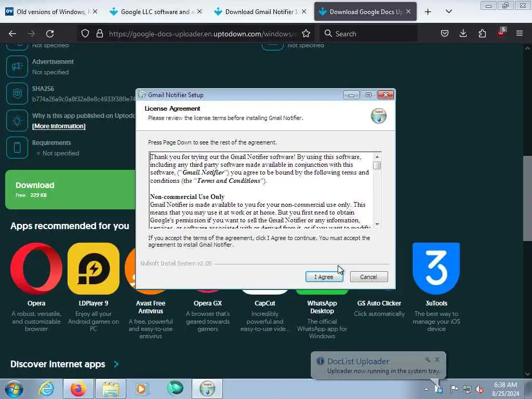Image resolution: width=532 pixels, height=399 pixels.
Task: Open the More information link
Action: pyautogui.click(x=59, y=126)
